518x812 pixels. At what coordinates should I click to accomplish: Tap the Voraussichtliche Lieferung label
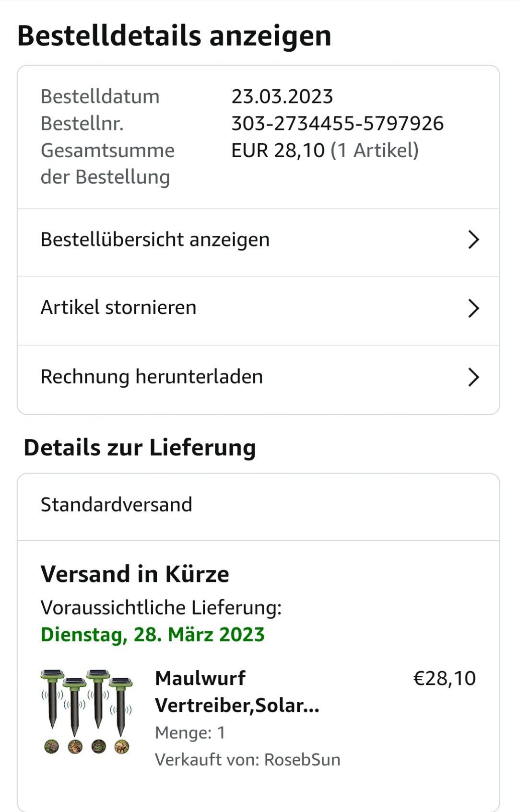pos(161,608)
